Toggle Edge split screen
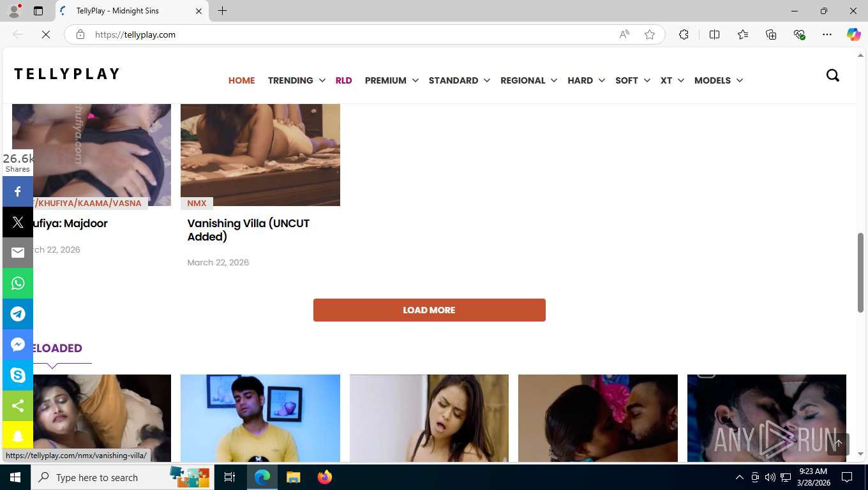The height and width of the screenshot is (490, 868). point(714,34)
